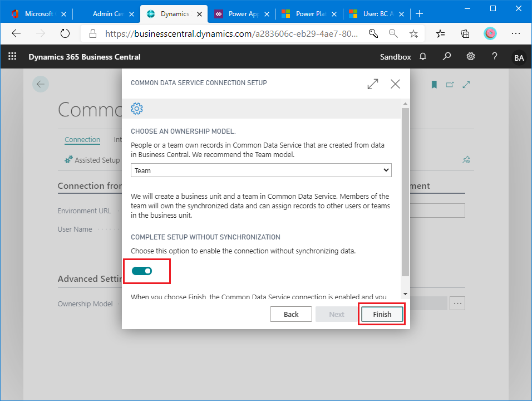
Task: Click the disabled Next button
Action: [x=337, y=314]
